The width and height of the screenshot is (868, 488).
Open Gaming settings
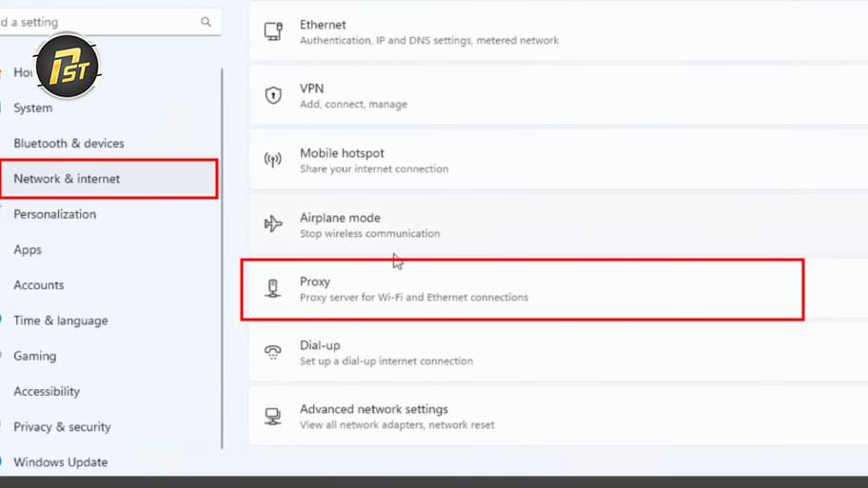(x=35, y=356)
